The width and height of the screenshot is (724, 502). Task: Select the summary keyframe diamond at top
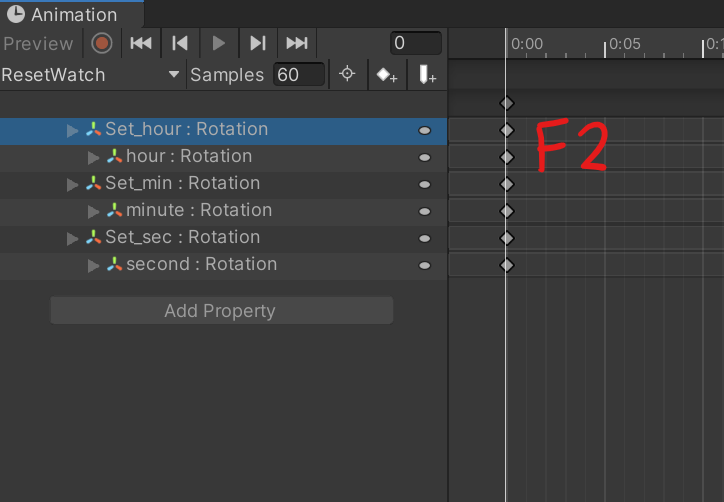coord(507,103)
